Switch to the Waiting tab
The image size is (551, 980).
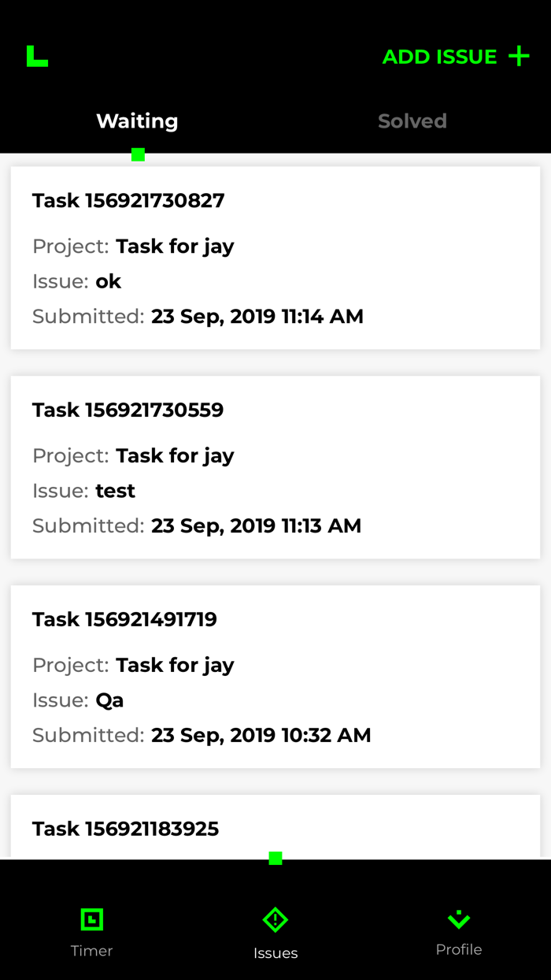tap(137, 121)
